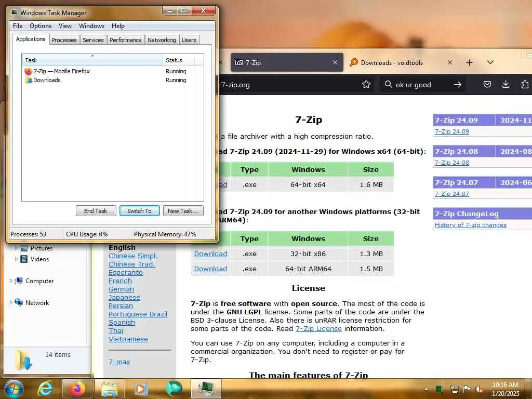The width and height of the screenshot is (532, 399).
Task: Expand the Pictures folder in Explorer tree
Action: coord(16,248)
